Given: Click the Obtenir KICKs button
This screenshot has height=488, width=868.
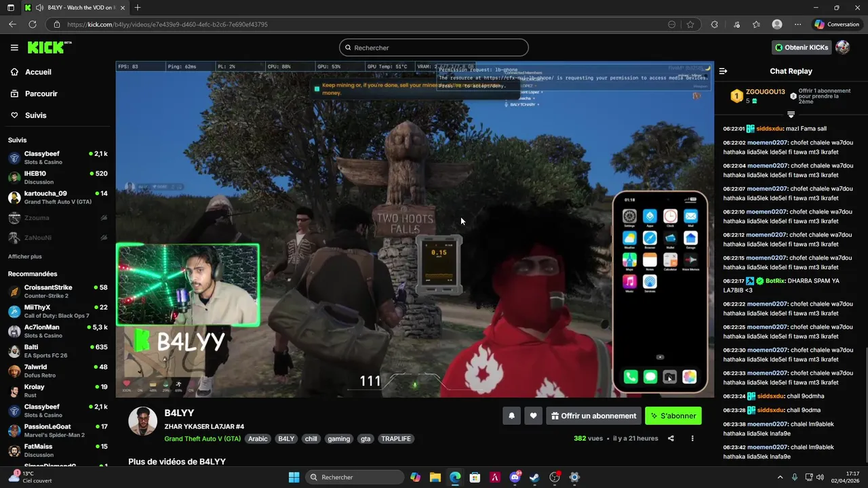Looking at the screenshot, I should [802, 47].
